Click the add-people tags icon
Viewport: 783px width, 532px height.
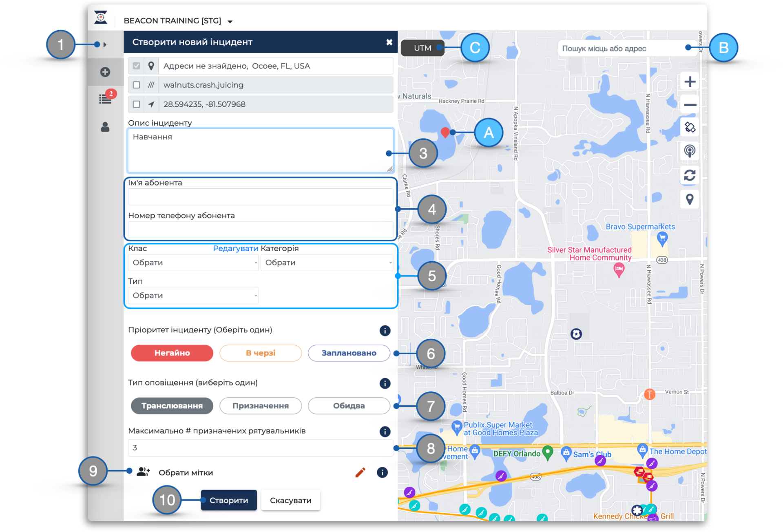point(143,472)
